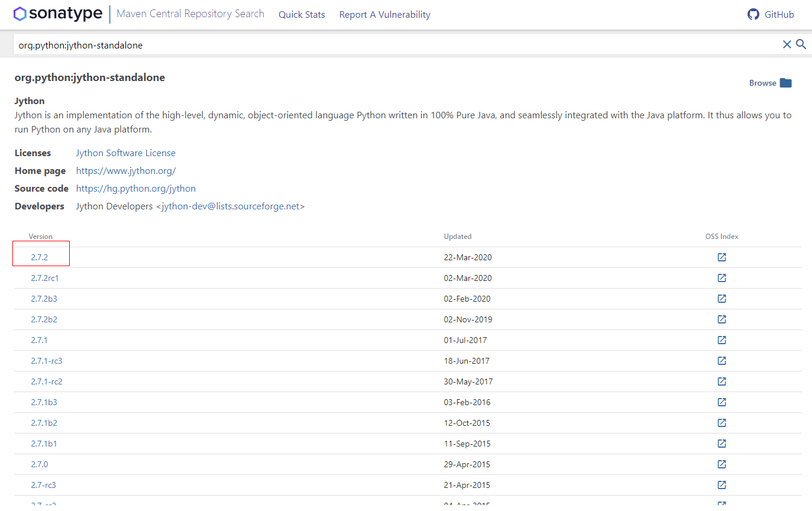
Task: Visit https://www.jython.org/ home page
Action: tap(125, 170)
